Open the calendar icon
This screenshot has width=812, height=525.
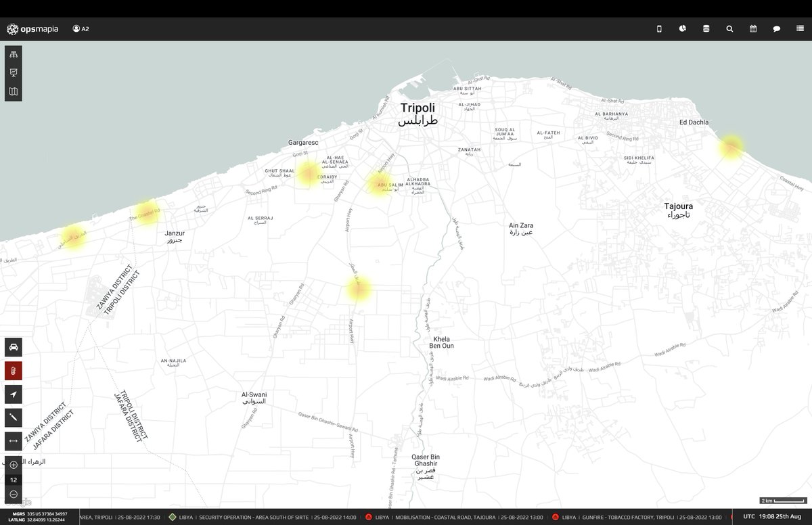coord(753,29)
